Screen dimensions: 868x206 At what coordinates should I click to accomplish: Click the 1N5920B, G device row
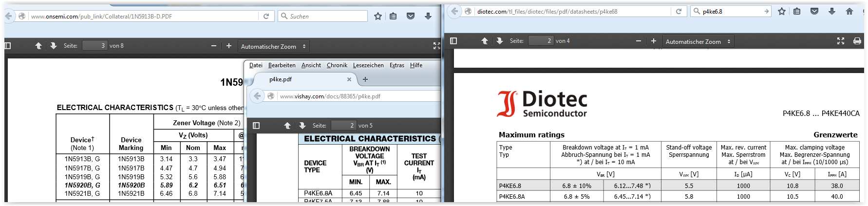pos(150,185)
